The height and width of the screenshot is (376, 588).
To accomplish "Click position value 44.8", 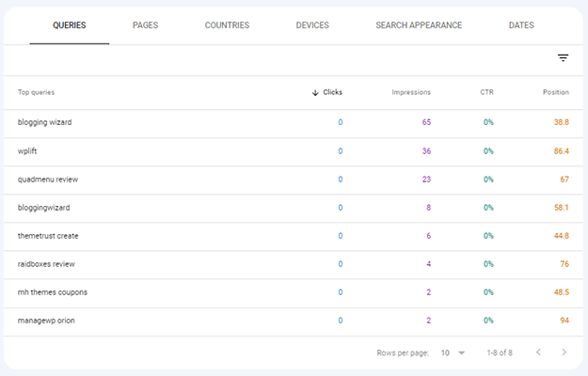I will tap(562, 236).
